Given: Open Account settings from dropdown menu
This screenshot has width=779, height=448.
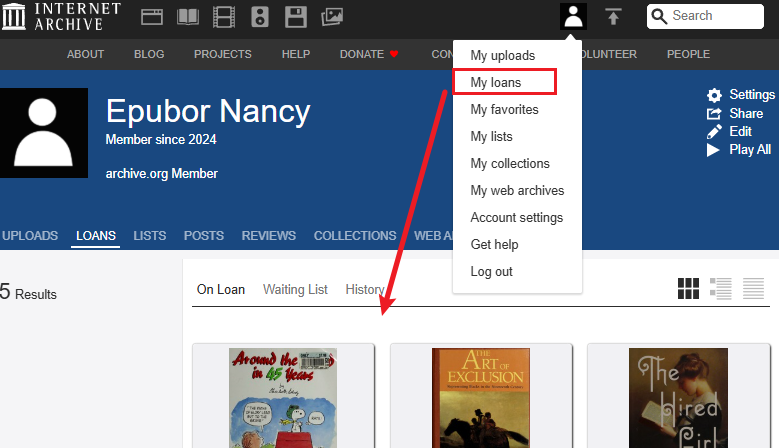Looking at the screenshot, I should click(x=517, y=218).
